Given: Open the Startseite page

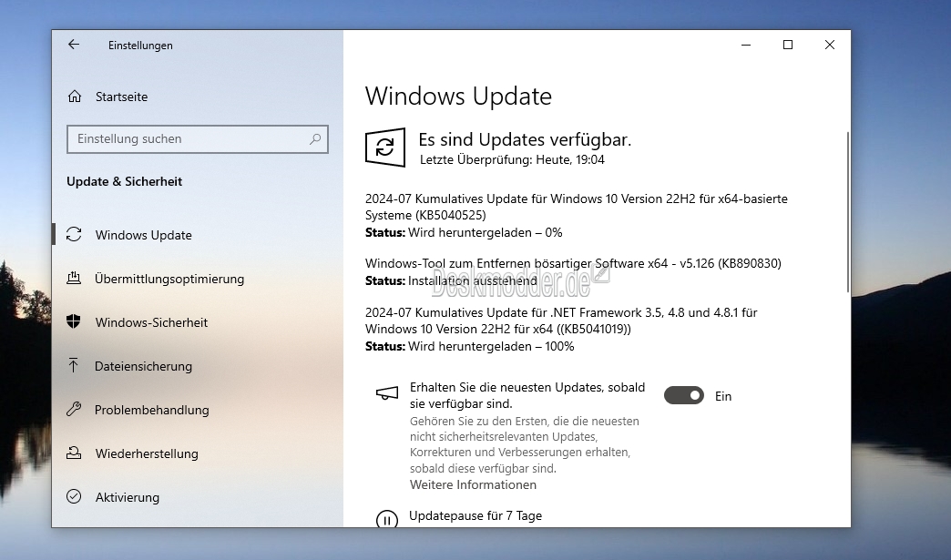Looking at the screenshot, I should pyautogui.click(x=121, y=97).
